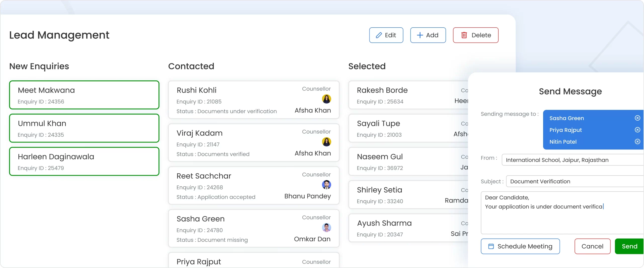644x268 pixels.
Task: Open the Subject field dropdown
Action: coord(574,181)
